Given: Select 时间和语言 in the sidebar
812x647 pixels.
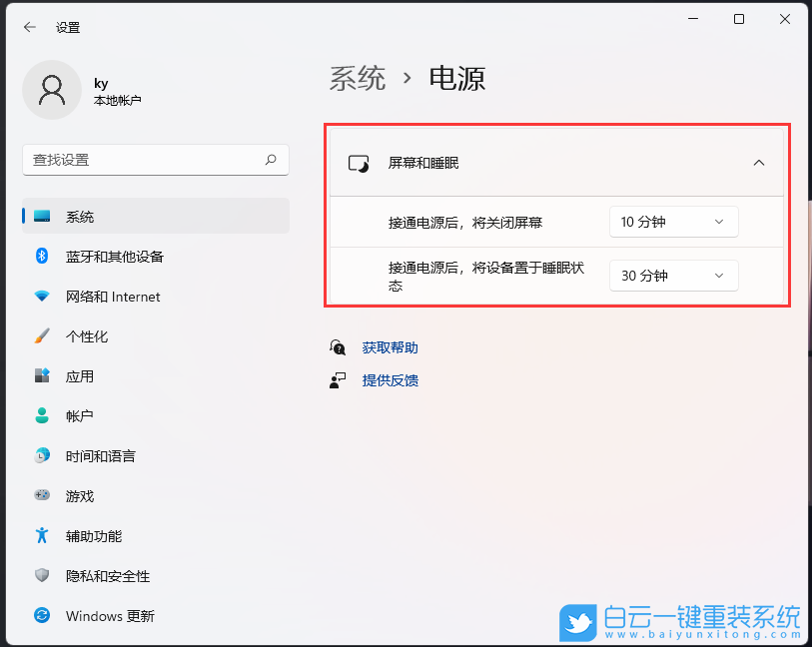Looking at the screenshot, I should (103, 456).
